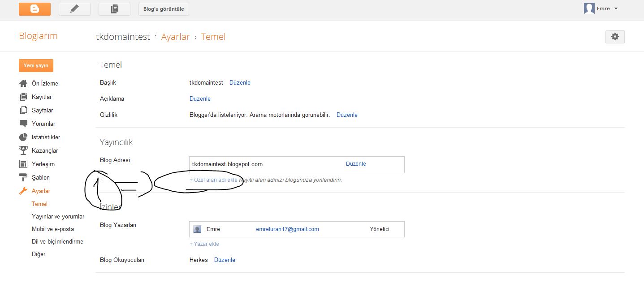Click emreturan17@gmail.com email link
Viewport: 644px width, 283px height.
pyautogui.click(x=287, y=229)
